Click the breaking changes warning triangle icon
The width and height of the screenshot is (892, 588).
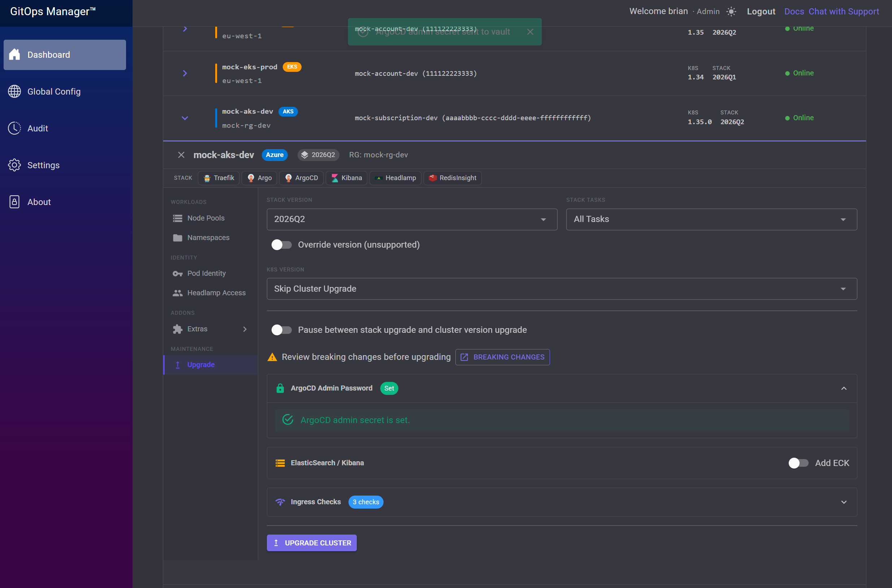(272, 357)
